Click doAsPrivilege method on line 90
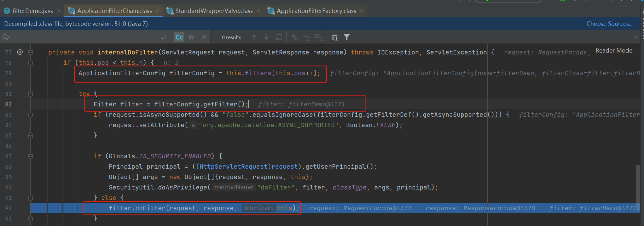The image size is (644, 226). (183, 187)
